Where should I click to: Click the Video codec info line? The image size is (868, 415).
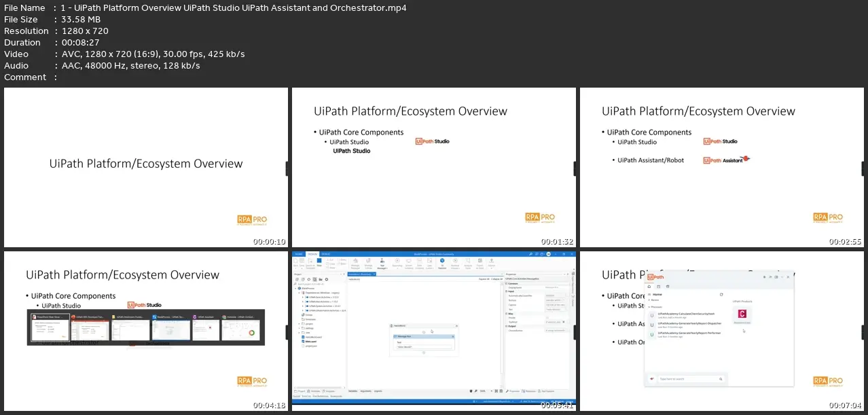click(153, 54)
